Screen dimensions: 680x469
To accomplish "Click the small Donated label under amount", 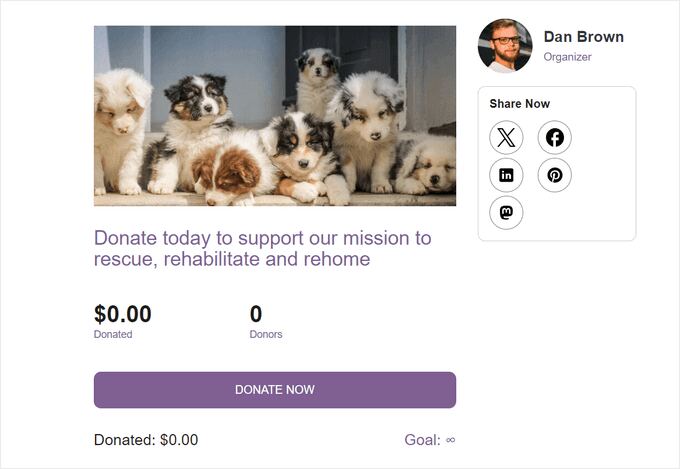I will [x=113, y=334].
